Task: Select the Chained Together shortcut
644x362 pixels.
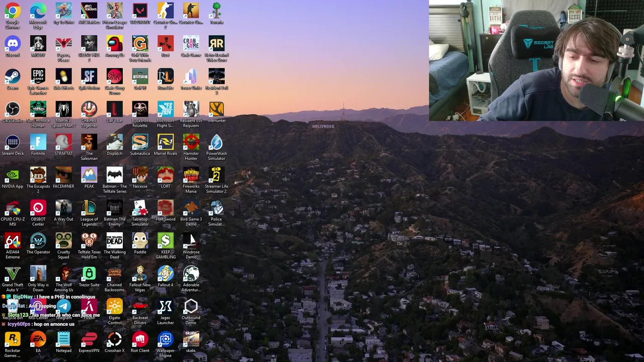Action: point(89,109)
